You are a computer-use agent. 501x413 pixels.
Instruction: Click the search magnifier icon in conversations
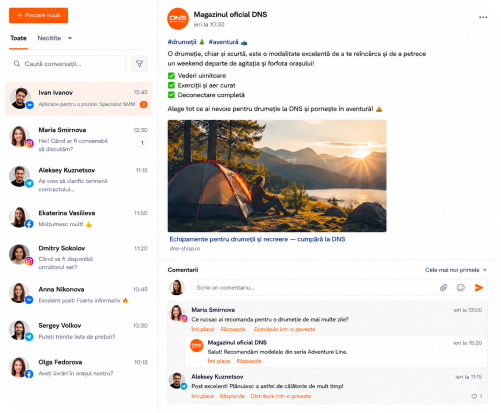(x=17, y=63)
